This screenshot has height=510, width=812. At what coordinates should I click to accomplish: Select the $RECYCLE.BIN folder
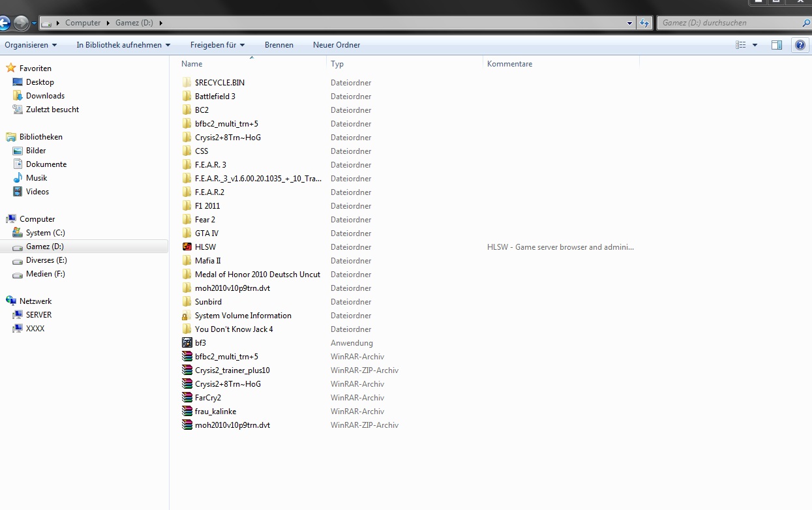click(220, 83)
